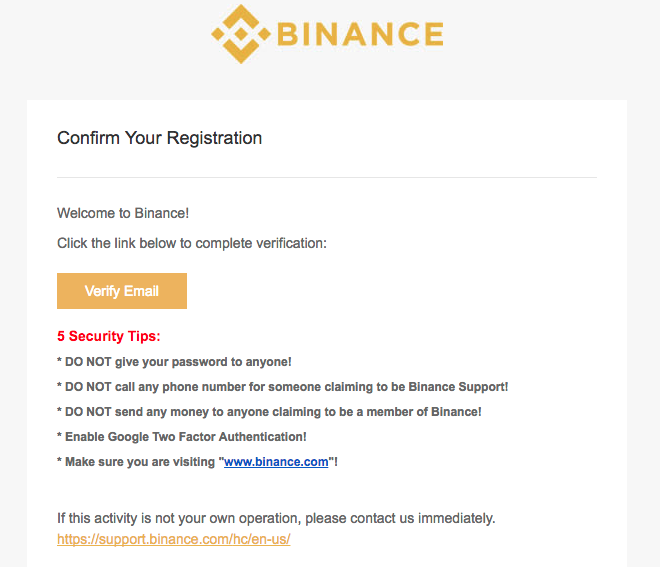The height and width of the screenshot is (567, 660).
Task: Click the BINANCE wordmark text in header
Action: click(360, 34)
